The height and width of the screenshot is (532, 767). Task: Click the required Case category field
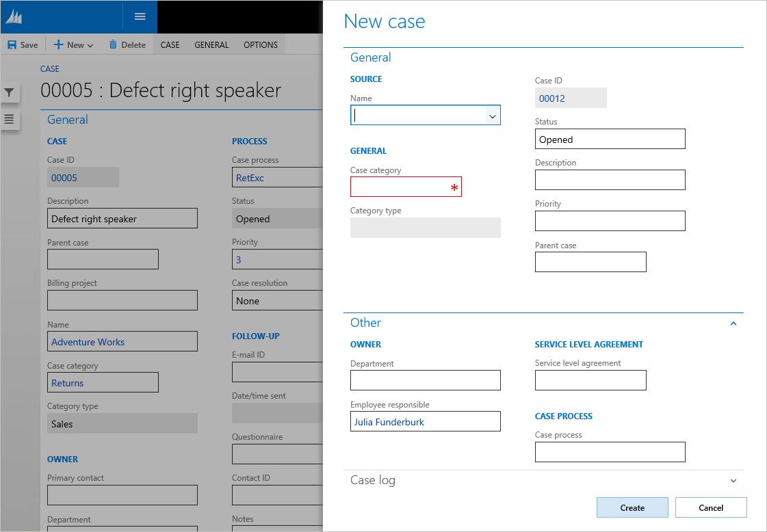[x=406, y=187]
